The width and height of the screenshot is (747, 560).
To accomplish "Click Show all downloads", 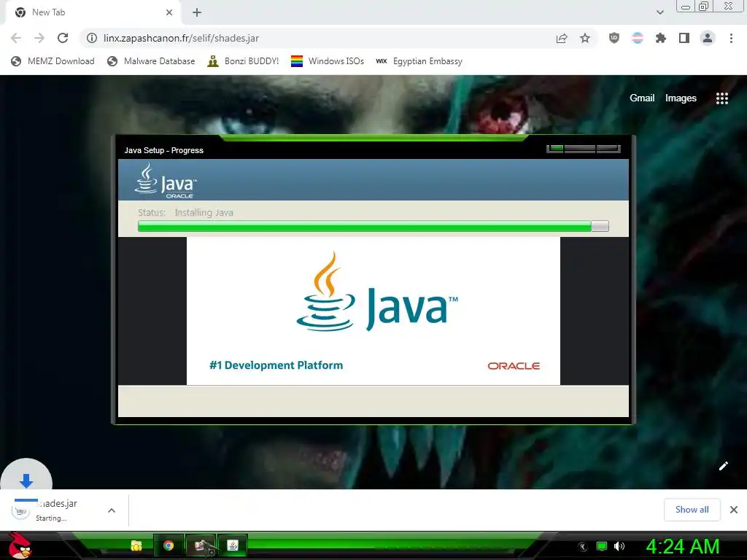I will pyautogui.click(x=692, y=510).
